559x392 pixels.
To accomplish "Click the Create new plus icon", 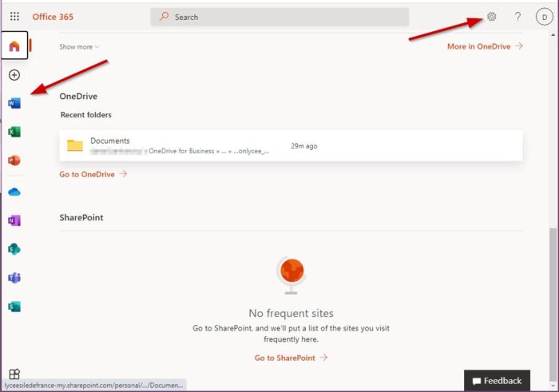I will point(14,75).
